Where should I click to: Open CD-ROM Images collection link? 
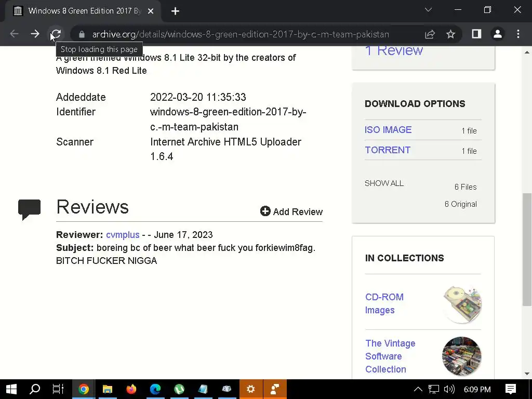pyautogui.click(x=384, y=303)
